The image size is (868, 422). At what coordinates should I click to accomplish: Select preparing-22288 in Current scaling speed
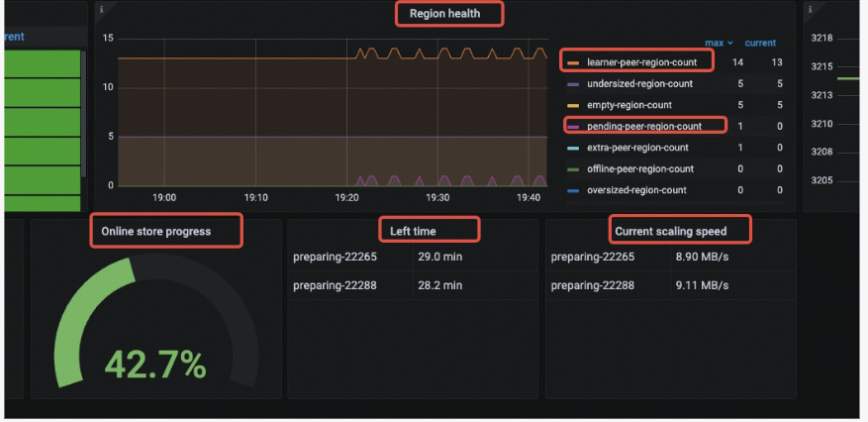click(593, 285)
